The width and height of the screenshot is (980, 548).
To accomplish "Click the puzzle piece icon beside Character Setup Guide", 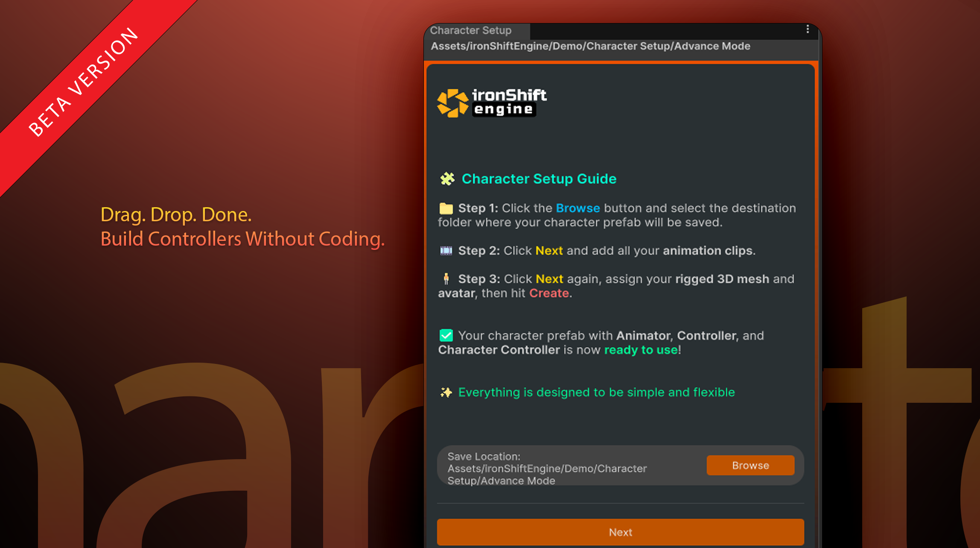I will tap(447, 179).
